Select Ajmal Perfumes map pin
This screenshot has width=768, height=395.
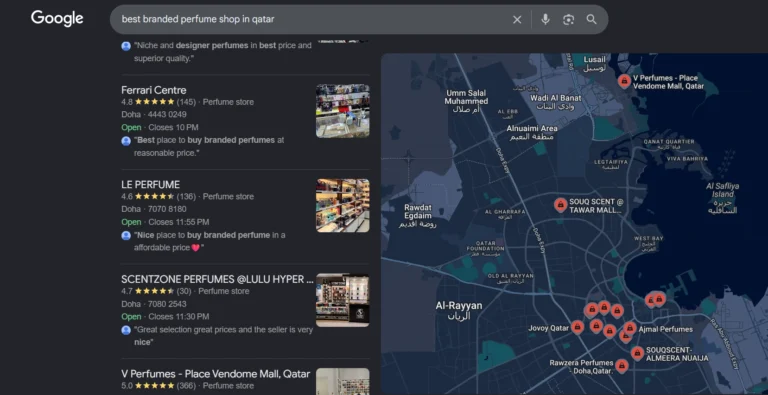(x=630, y=328)
